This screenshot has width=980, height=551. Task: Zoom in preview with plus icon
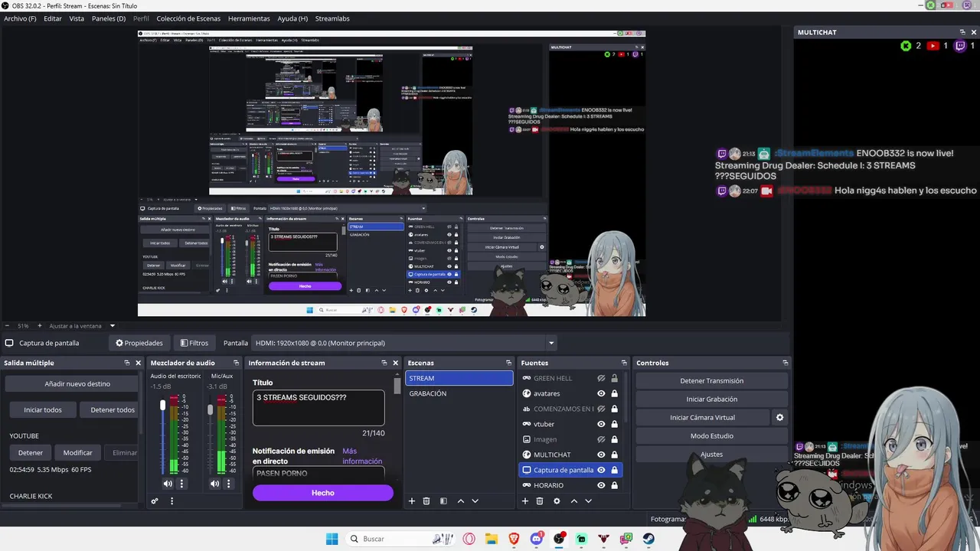(40, 326)
